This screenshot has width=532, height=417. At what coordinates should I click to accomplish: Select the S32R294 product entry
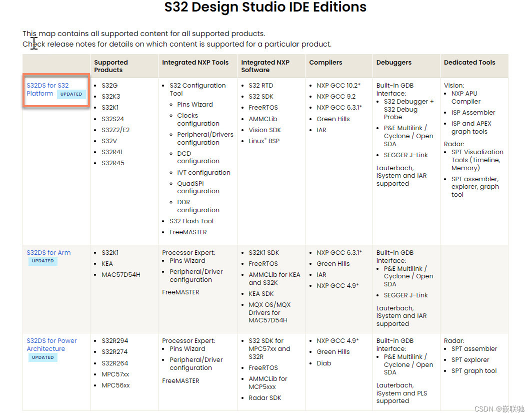point(114,341)
